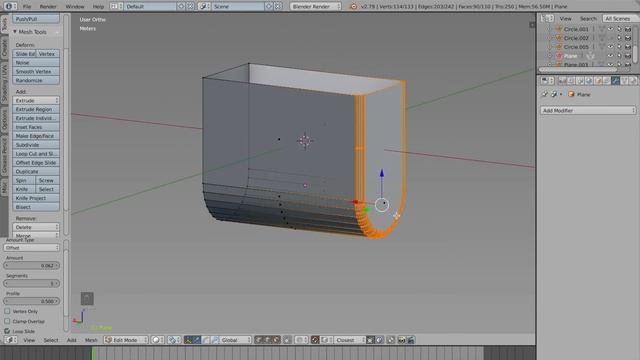Enable face select mode
This screenshot has height=360, width=640.
[x=276, y=340]
